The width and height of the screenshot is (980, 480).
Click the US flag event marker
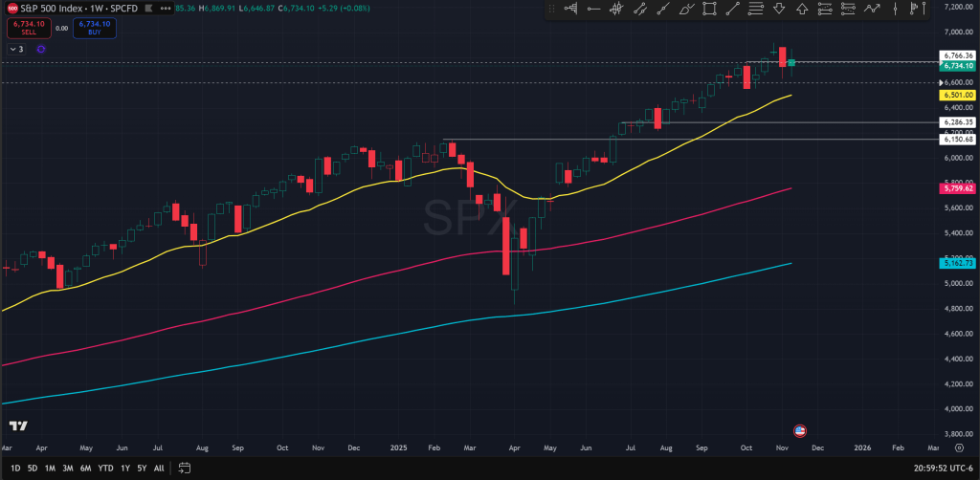[800, 430]
